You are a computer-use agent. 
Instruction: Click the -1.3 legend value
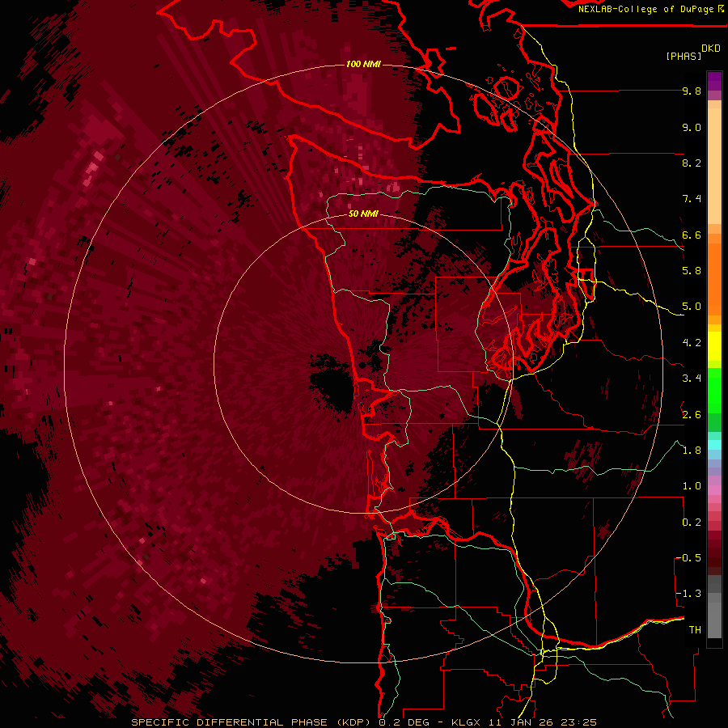click(x=689, y=594)
